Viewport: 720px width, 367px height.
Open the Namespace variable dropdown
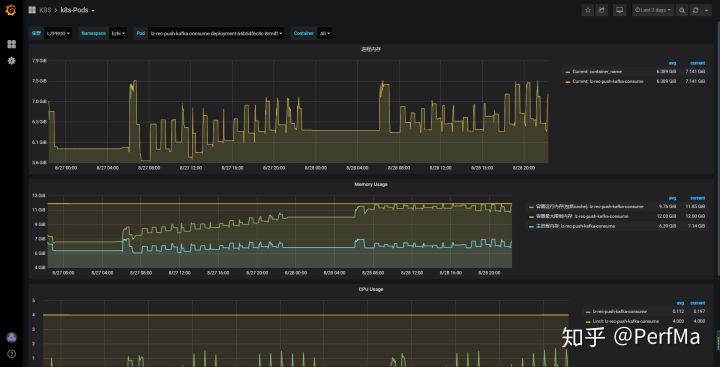tap(118, 33)
